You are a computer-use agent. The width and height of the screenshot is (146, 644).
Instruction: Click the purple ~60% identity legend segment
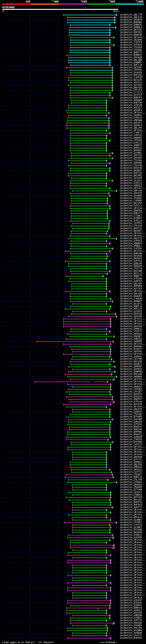coord(73,4)
